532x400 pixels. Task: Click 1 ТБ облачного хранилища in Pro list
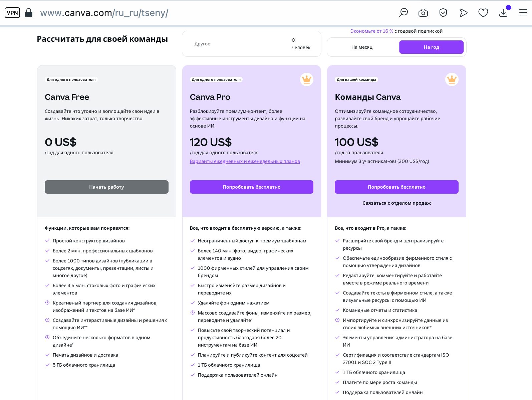click(x=229, y=365)
